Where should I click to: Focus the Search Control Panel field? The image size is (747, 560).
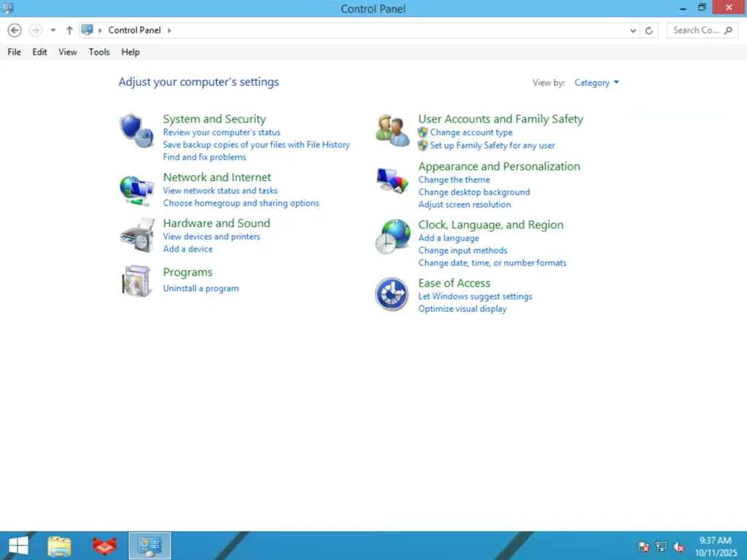tap(703, 31)
